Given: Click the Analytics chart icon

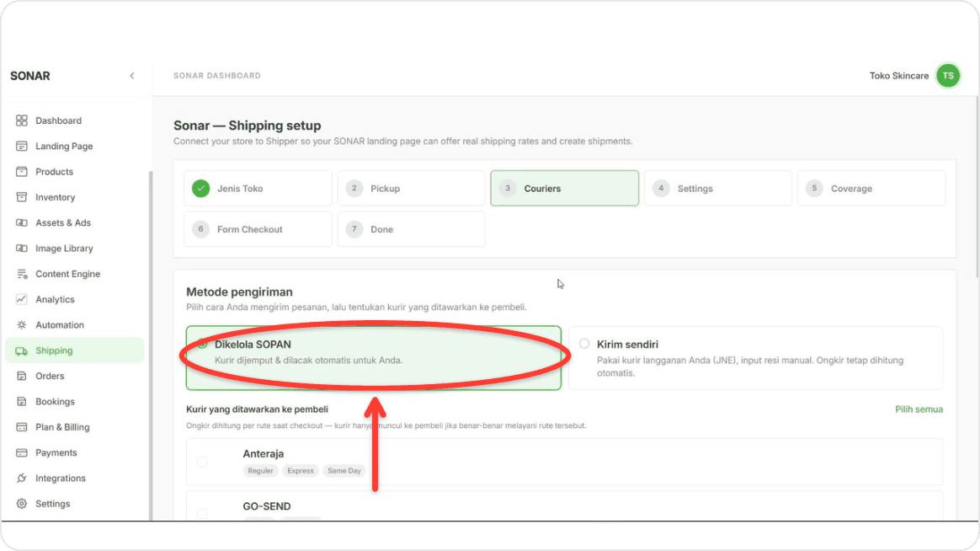Looking at the screenshot, I should 21,300.
